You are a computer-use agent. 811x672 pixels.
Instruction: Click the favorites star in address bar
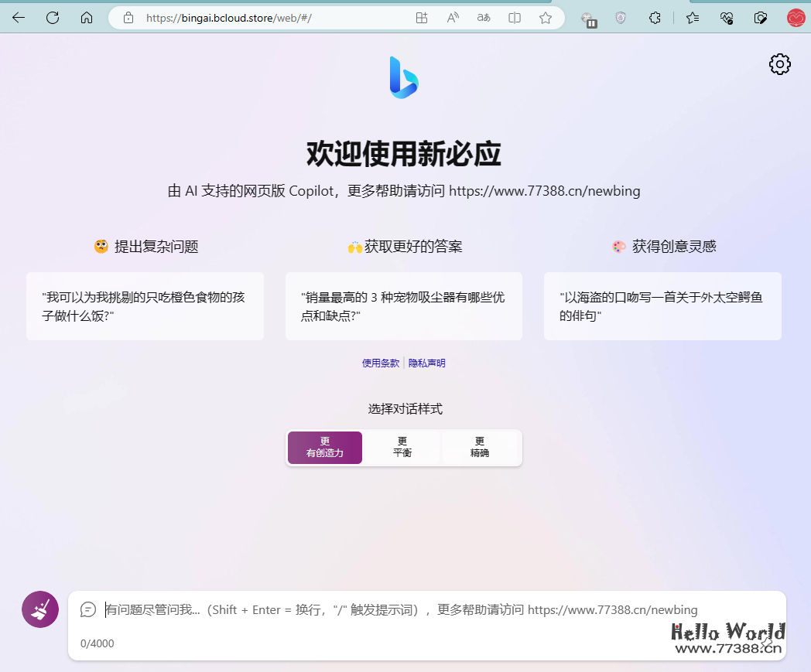click(x=545, y=18)
